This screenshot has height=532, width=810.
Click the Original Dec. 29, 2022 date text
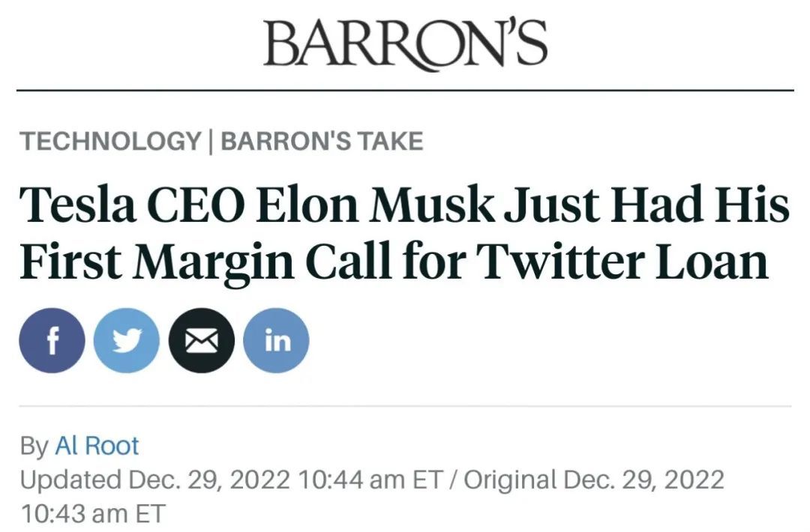(x=594, y=480)
